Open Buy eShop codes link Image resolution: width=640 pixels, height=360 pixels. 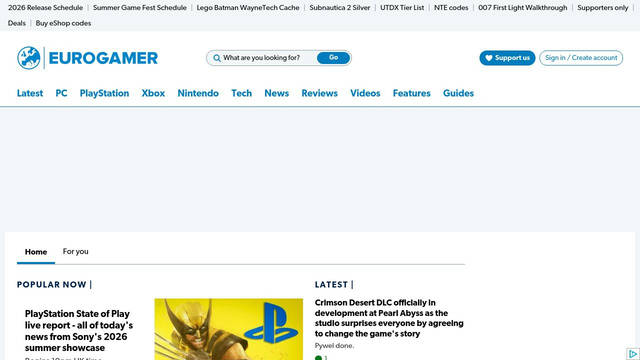(x=63, y=23)
